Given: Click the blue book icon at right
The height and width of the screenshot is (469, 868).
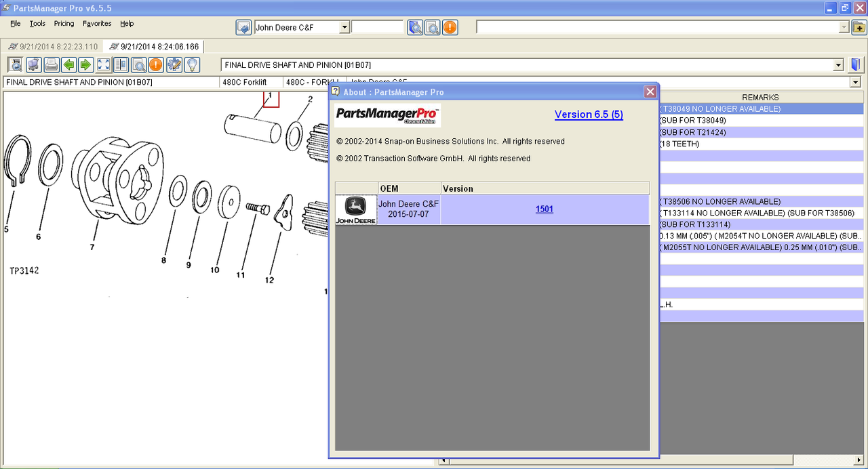Looking at the screenshot, I should point(856,65).
